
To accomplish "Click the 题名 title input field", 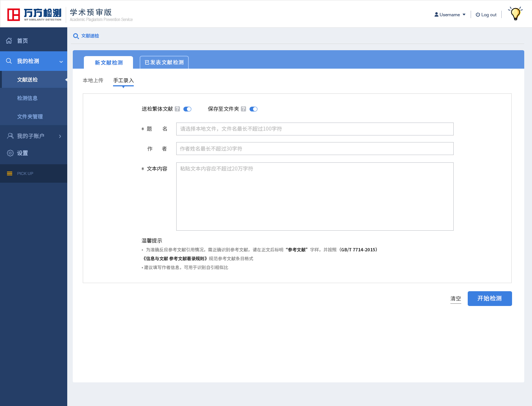I will point(315,129).
